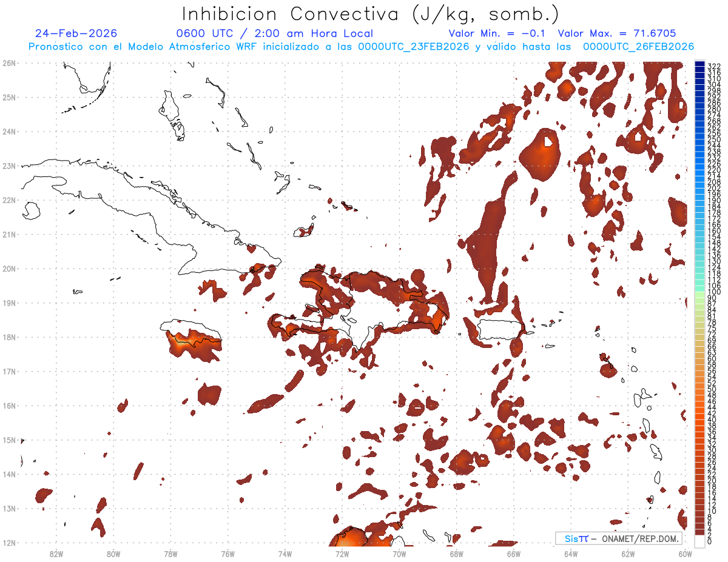Image resolution: width=728 pixels, height=562 pixels.
Task: Click the 78W longitude axis label
Action: click(x=170, y=554)
